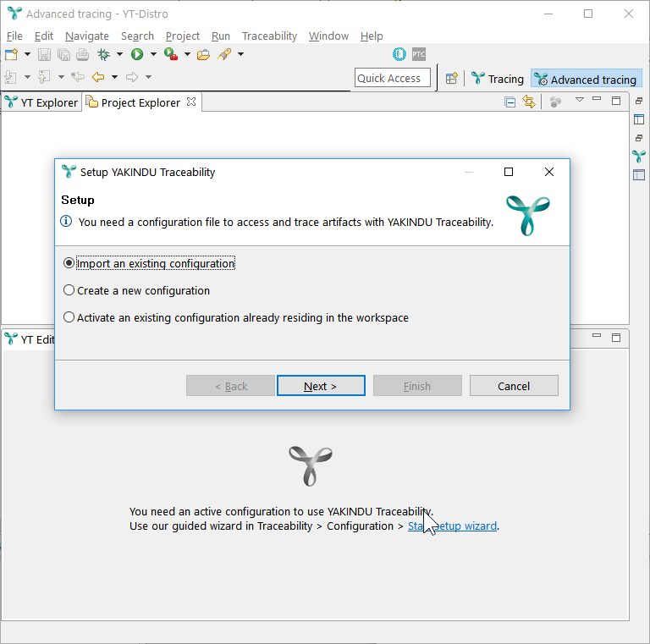The width and height of the screenshot is (650, 644).
Task: Open the Next Annotation dropdown arrow
Action: [x=27, y=77]
